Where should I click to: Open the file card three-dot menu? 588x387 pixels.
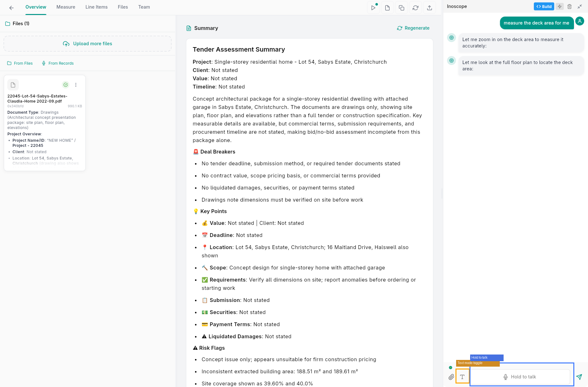coord(76,85)
